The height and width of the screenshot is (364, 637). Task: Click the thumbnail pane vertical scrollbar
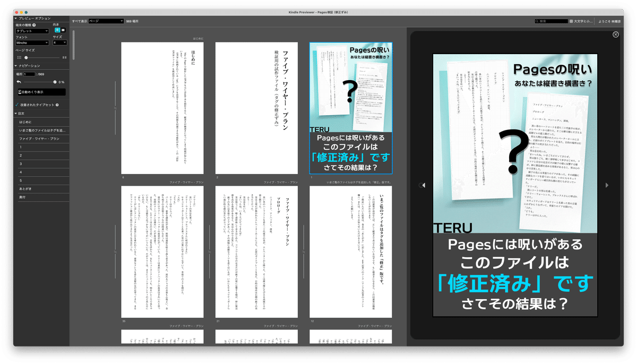74,45
